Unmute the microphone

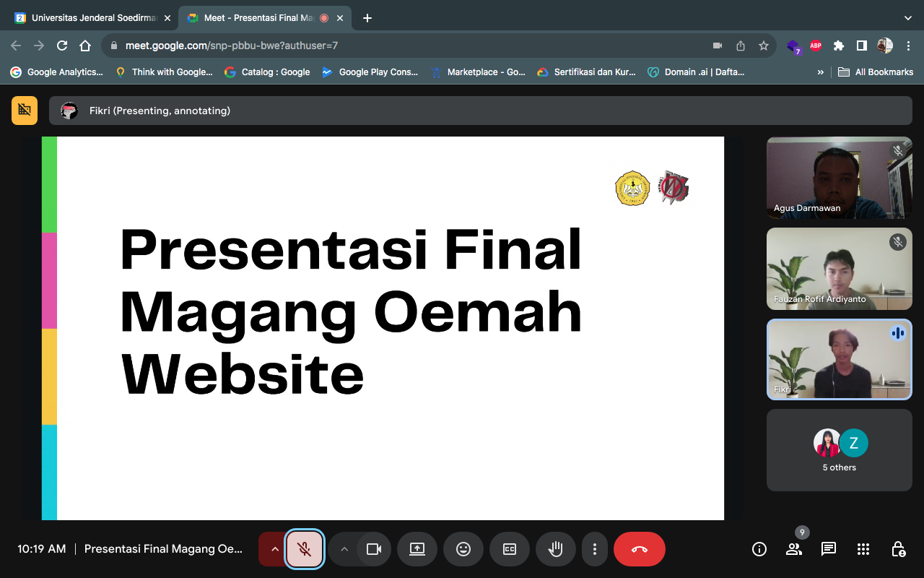click(x=305, y=549)
